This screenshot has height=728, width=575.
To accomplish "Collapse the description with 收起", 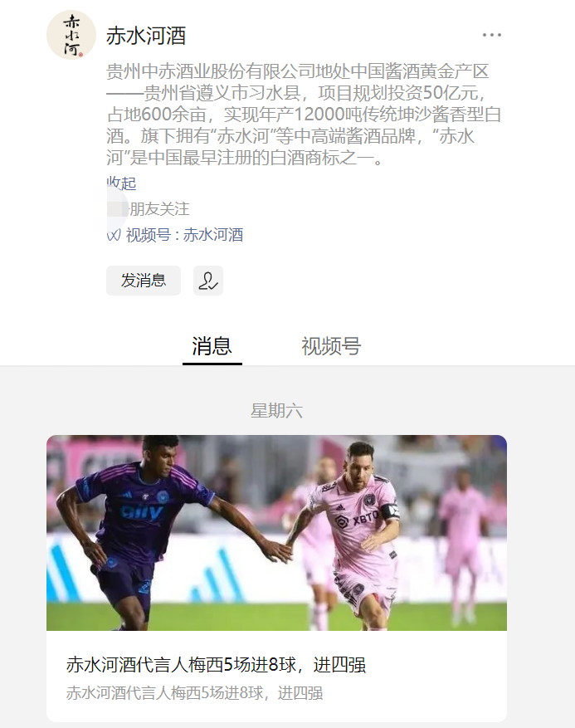I will 122,183.
